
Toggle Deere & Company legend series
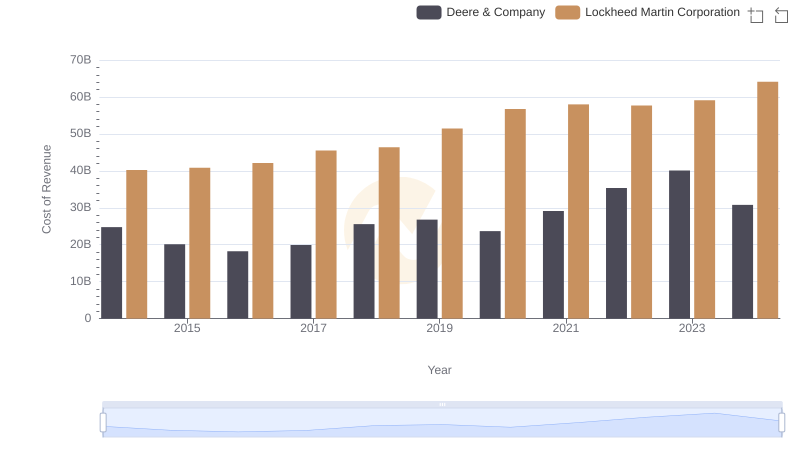(x=481, y=12)
